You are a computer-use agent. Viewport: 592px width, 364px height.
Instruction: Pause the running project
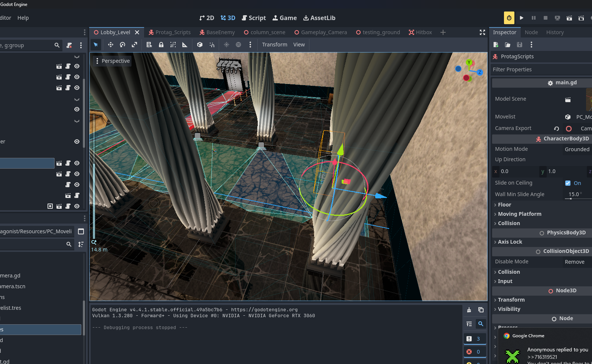pyautogui.click(x=534, y=18)
